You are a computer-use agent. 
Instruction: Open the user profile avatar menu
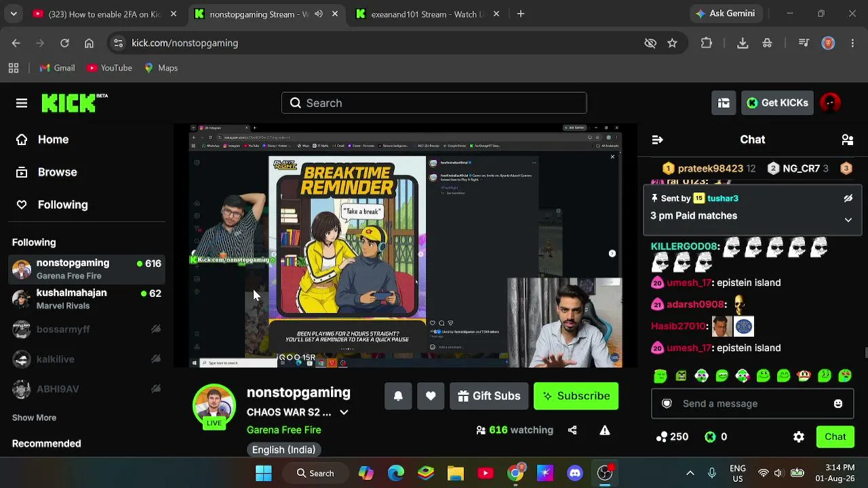click(830, 103)
